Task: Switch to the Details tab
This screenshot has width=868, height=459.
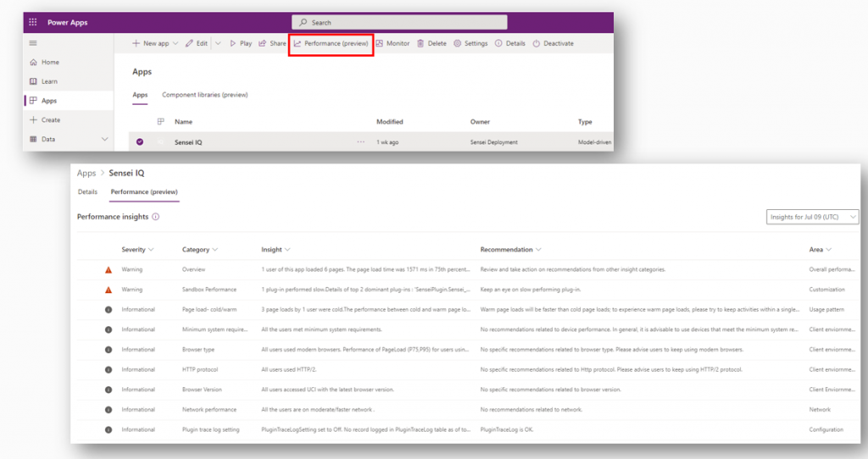Action: coord(87,192)
